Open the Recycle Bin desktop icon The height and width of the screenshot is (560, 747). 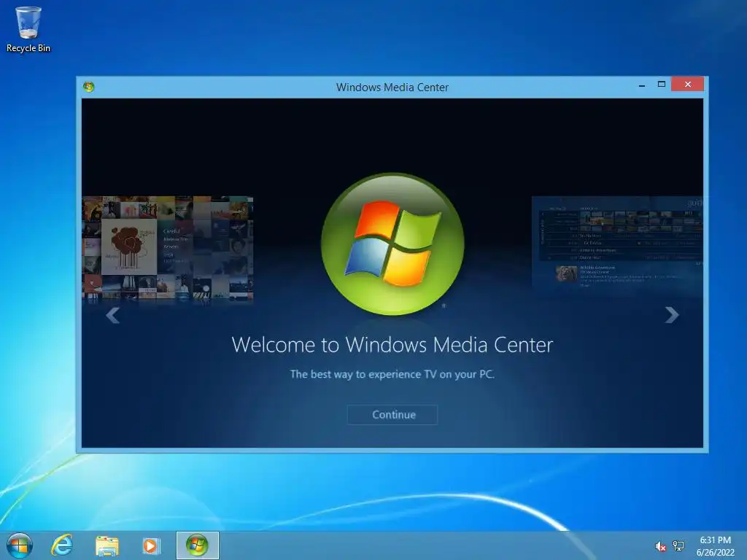(28, 29)
